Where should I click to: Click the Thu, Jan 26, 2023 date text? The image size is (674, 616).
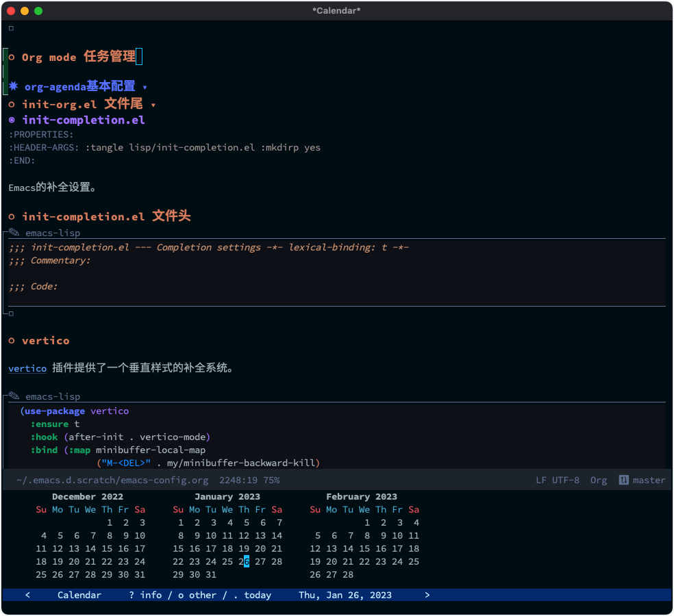point(345,595)
